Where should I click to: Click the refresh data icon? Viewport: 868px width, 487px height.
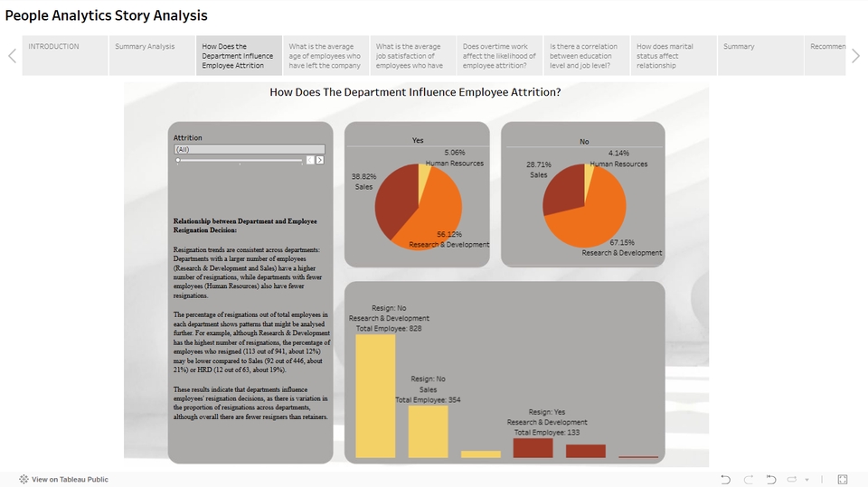click(793, 479)
